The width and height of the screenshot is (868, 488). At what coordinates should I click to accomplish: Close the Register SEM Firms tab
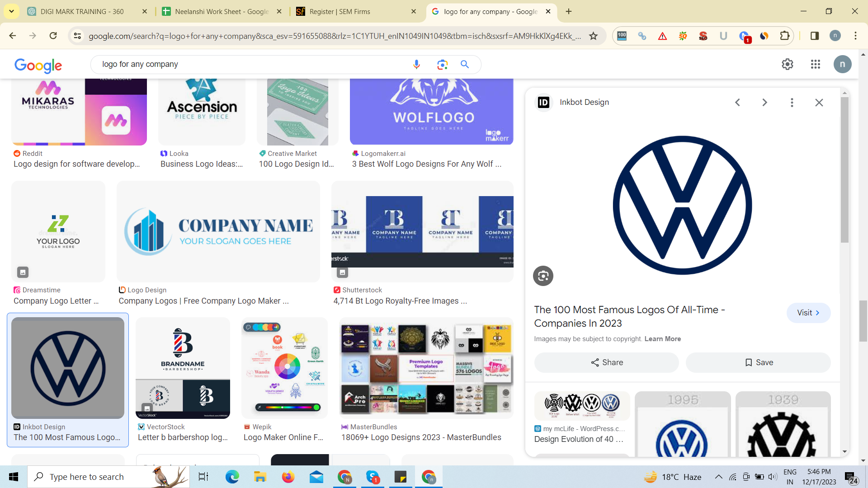point(413,11)
